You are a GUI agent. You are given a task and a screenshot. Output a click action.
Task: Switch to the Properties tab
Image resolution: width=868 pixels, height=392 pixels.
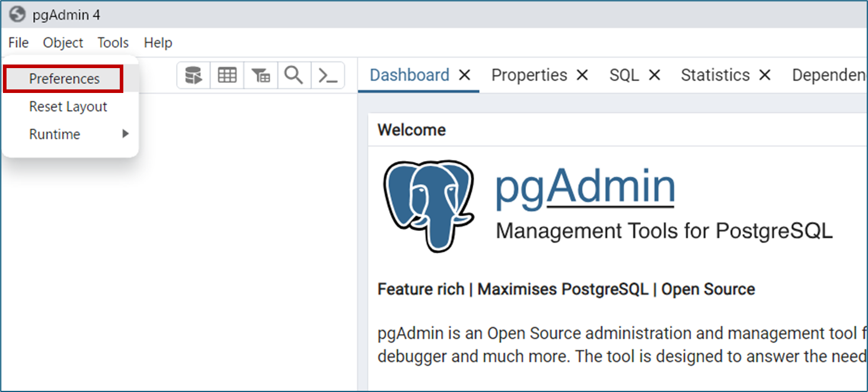pos(529,75)
